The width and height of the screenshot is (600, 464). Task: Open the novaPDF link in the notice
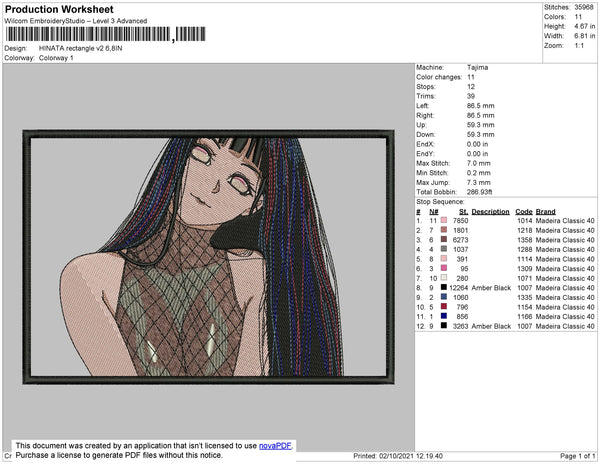pyautogui.click(x=275, y=446)
